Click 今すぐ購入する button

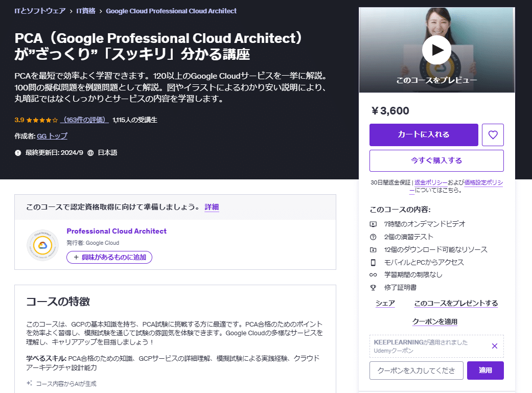(x=436, y=160)
